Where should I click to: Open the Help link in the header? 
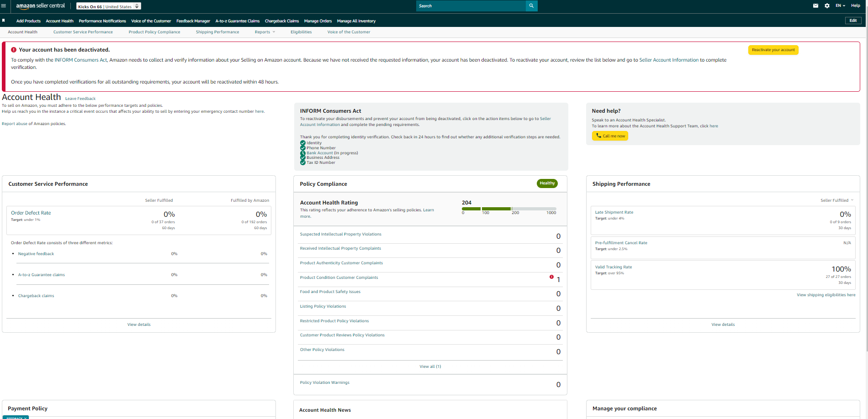point(856,6)
